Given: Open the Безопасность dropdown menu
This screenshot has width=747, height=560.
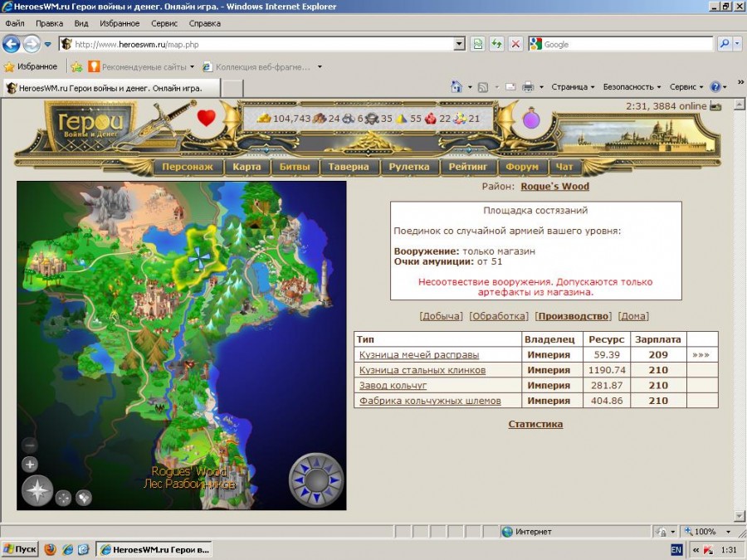Looking at the screenshot, I should (632, 86).
